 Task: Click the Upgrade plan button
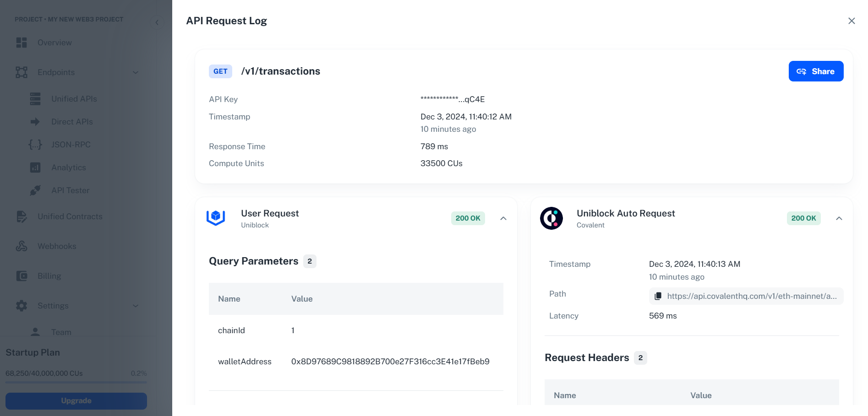[76, 401]
